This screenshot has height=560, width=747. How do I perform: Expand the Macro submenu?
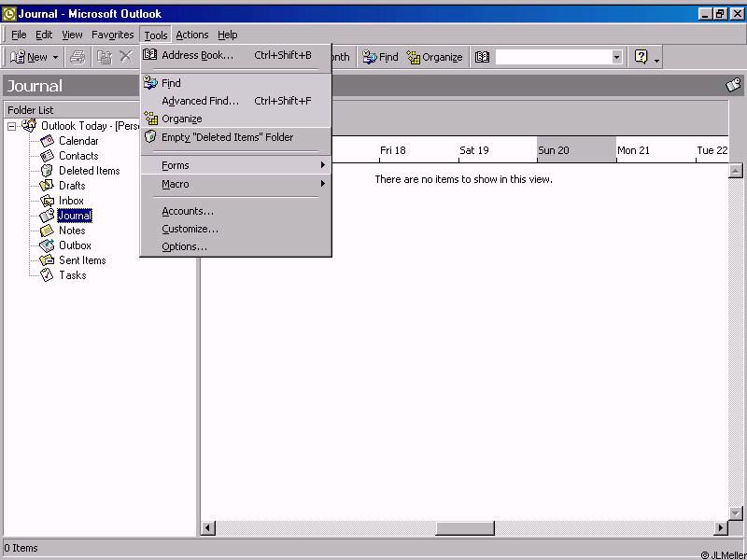click(236, 184)
